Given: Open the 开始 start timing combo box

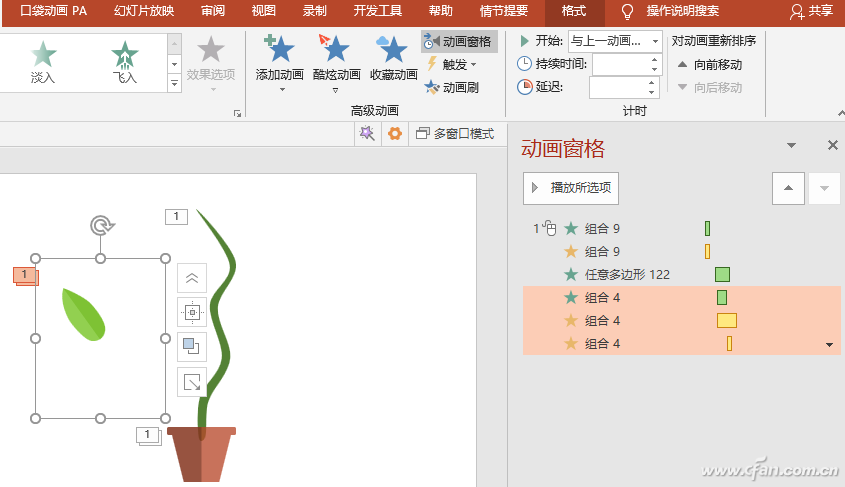Looking at the screenshot, I should 615,41.
